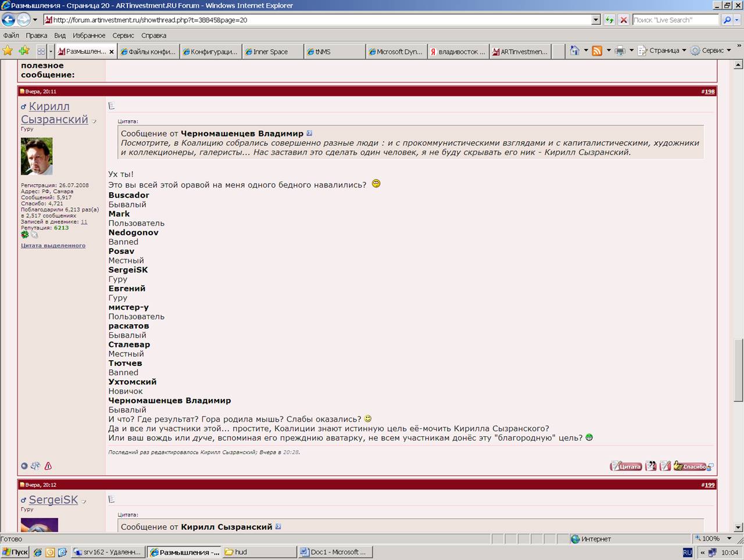Click the browser Back arrow button

[x=8, y=20]
